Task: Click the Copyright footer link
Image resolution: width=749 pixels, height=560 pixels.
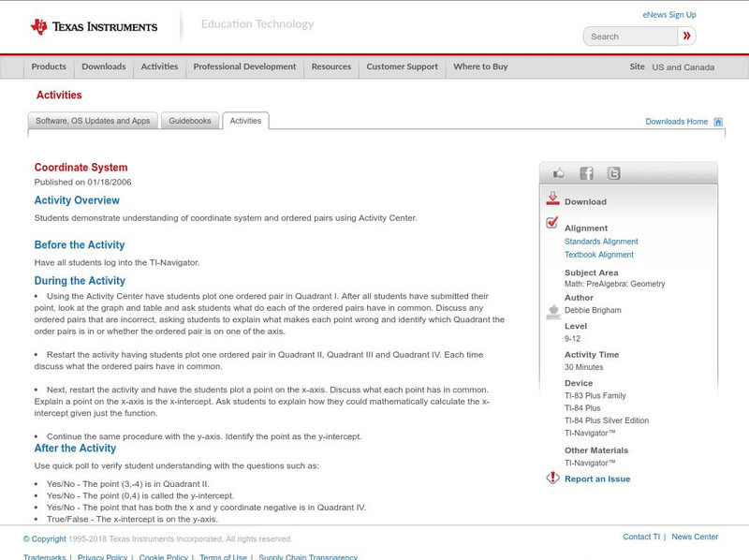Action: (x=44, y=539)
